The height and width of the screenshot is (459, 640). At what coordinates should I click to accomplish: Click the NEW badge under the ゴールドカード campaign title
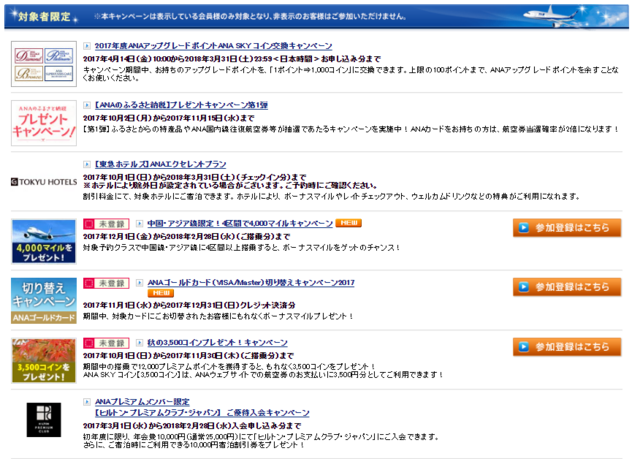point(161,293)
